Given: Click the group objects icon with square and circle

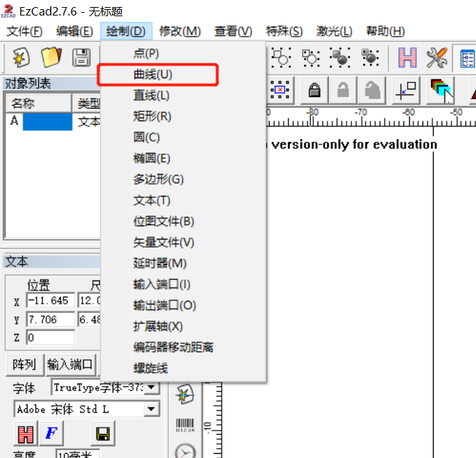Looking at the screenshot, I should coord(281,57).
